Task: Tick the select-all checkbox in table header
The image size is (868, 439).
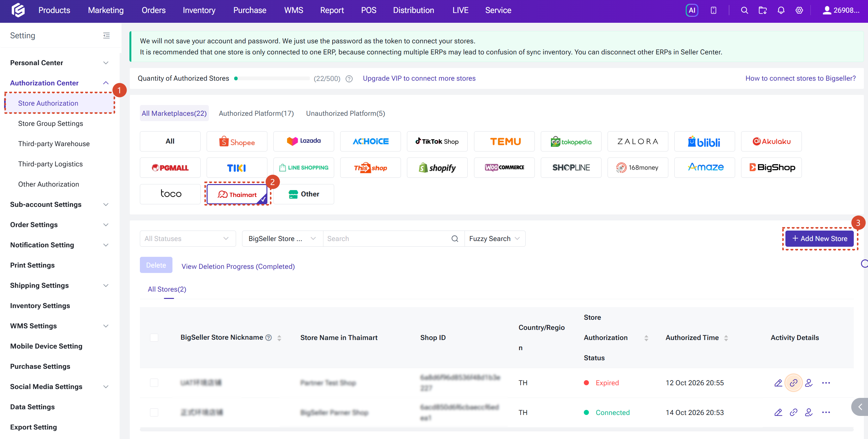Action: [154, 337]
